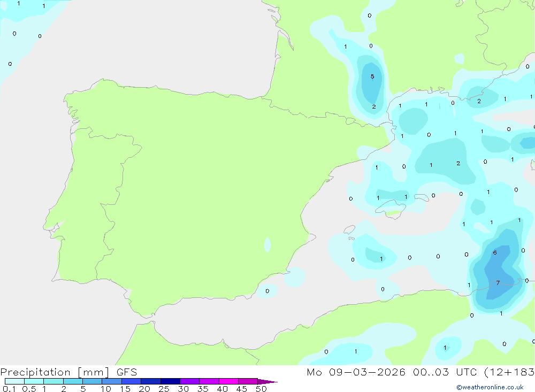Click legend scale label '50'
Screen dimensions: 535x392
click(x=262, y=389)
